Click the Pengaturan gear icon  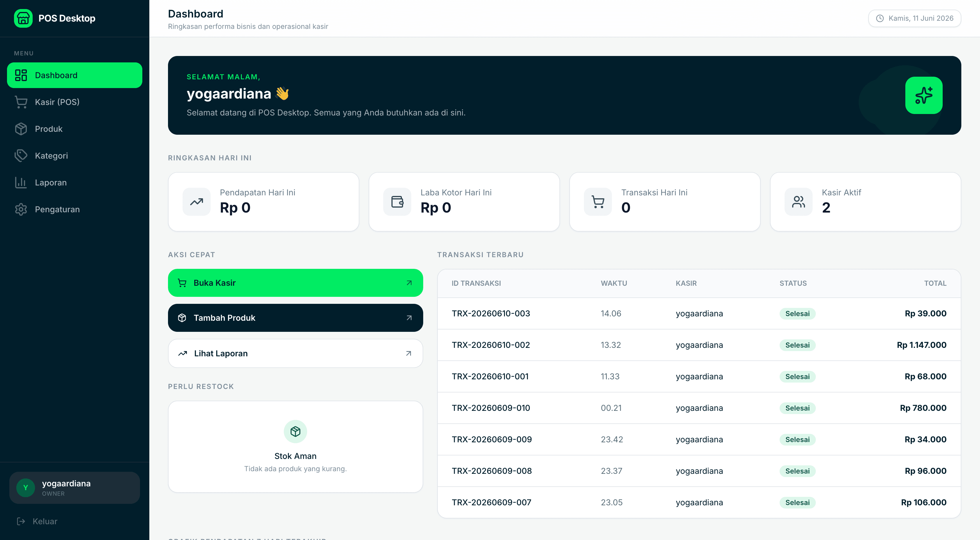(21, 209)
